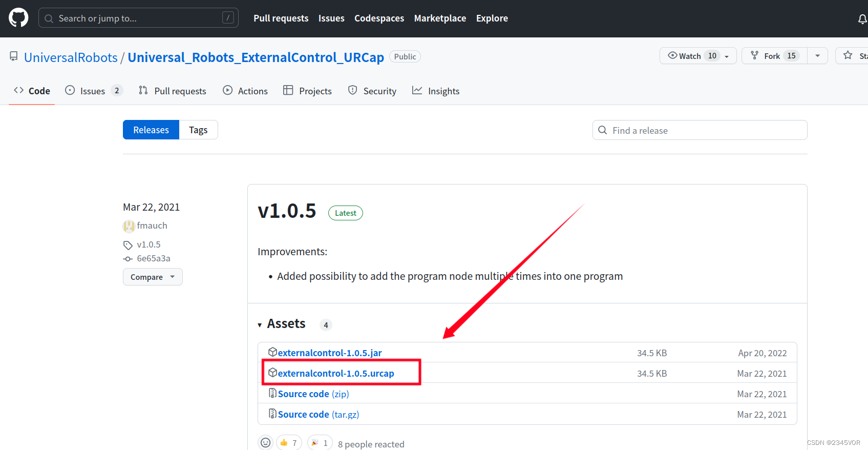The height and width of the screenshot is (450, 868).
Task: Click the Issues count badge showing 2
Action: pyautogui.click(x=117, y=91)
